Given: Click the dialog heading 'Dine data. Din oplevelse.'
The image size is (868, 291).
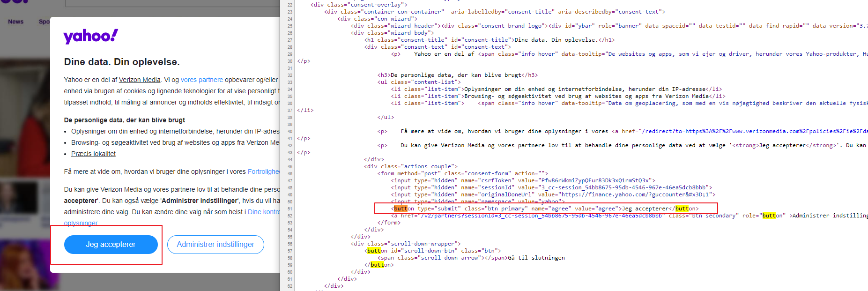Looking at the screenshot, I should (122, 62).
